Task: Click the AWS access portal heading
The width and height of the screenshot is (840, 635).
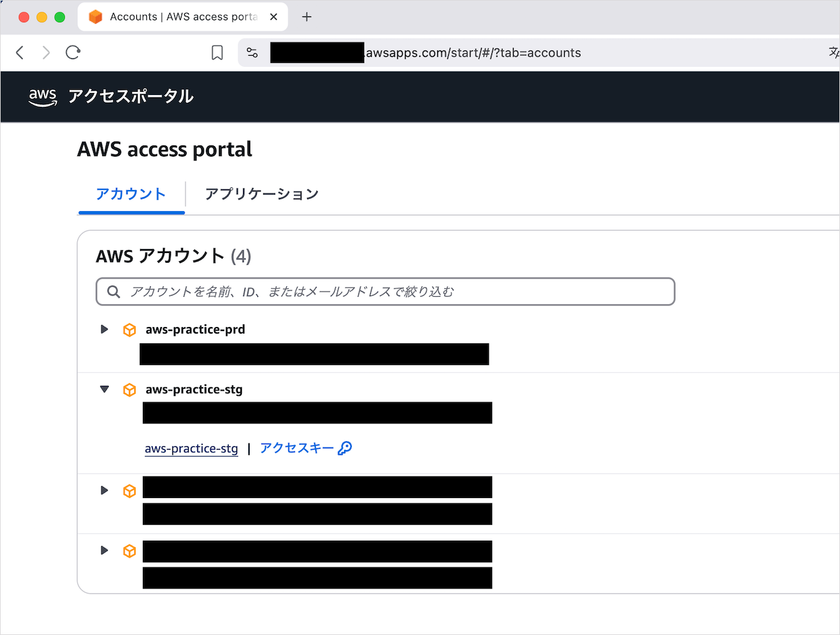Action: 164,149
